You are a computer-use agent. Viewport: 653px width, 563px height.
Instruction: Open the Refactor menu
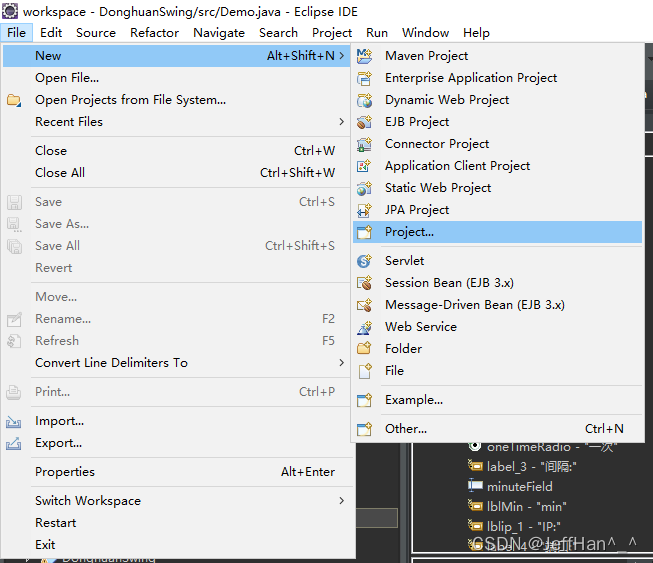click(155, 32)
